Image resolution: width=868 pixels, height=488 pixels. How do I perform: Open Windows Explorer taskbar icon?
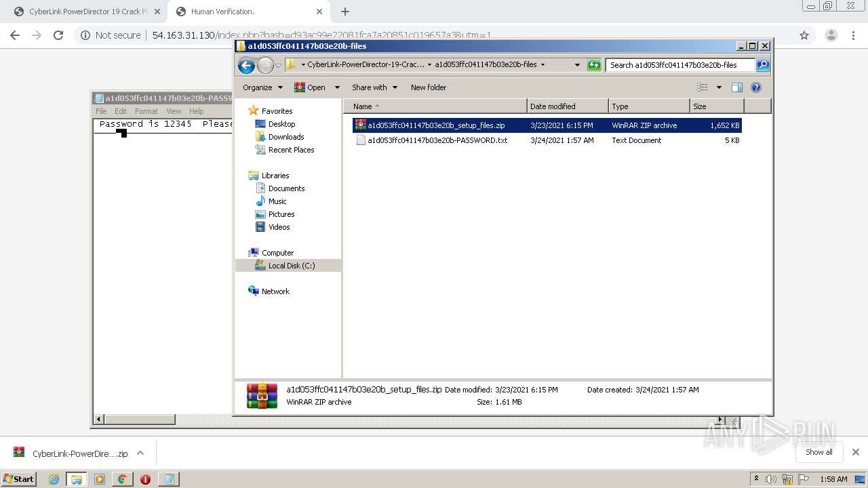click(77, 479)
